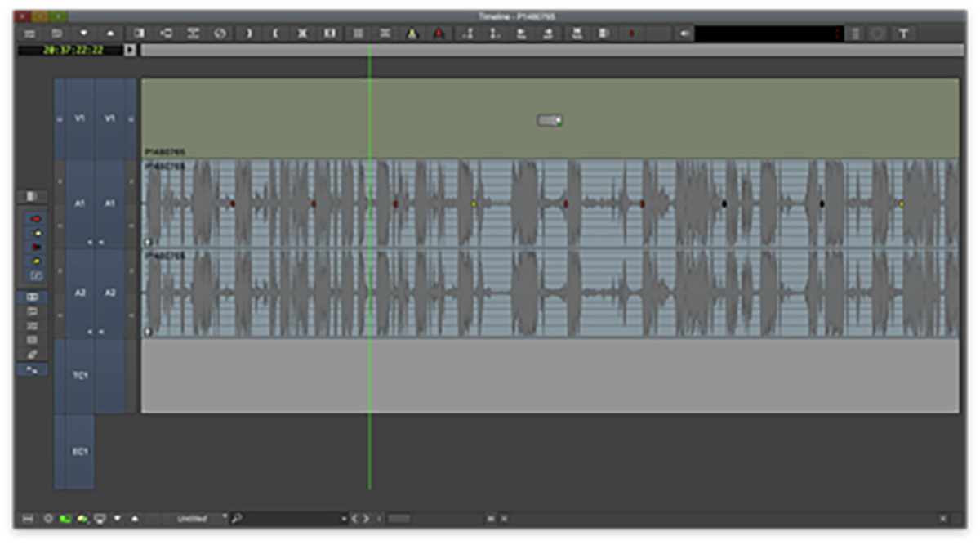Click the circular button in top toolbar left half
This screenshot has height=545, width=980.
pos(220,34)
